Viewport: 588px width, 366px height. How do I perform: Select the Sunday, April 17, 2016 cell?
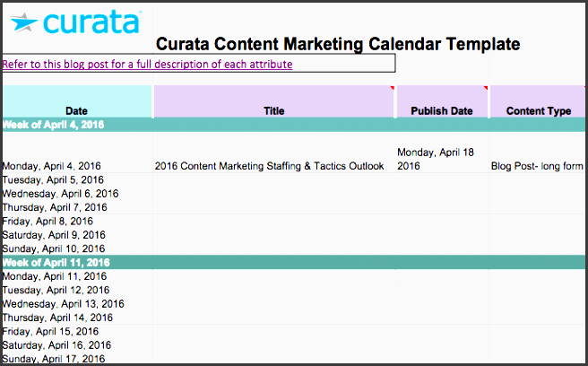pos(53,359)
